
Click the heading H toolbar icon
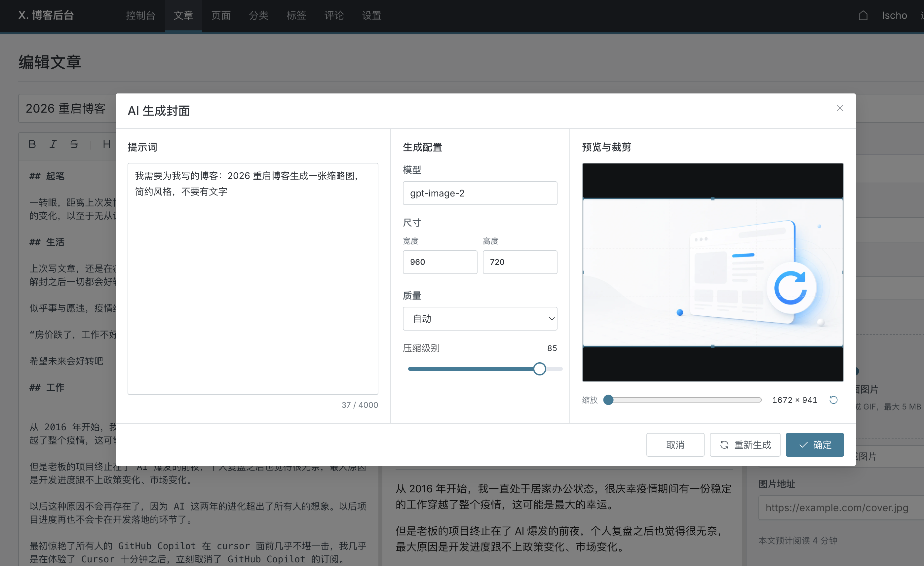tap(106, 144)
